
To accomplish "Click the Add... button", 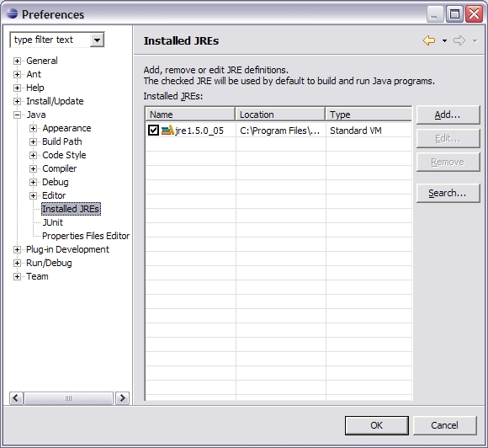I will click(448, 115).
